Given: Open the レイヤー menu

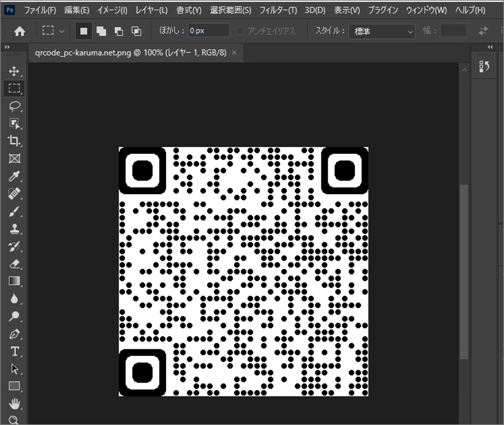Looking at the screenshot, I should [x=151, y=10].
